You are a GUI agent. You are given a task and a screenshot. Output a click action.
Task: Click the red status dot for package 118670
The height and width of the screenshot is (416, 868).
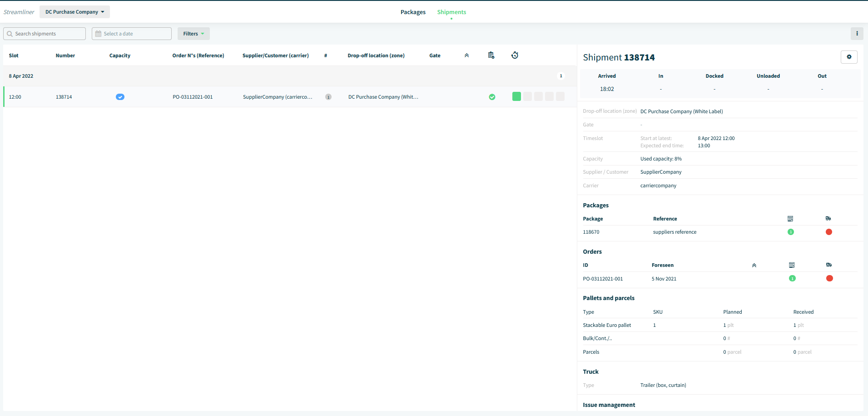pyautogui.click(x=829, y=232)
